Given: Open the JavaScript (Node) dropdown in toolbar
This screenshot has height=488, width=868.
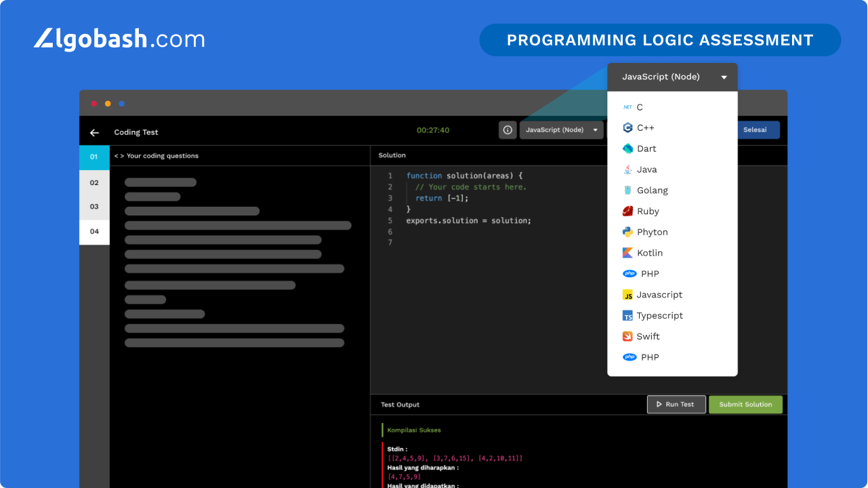Looking at the screenshot, I should click(560, 130).
